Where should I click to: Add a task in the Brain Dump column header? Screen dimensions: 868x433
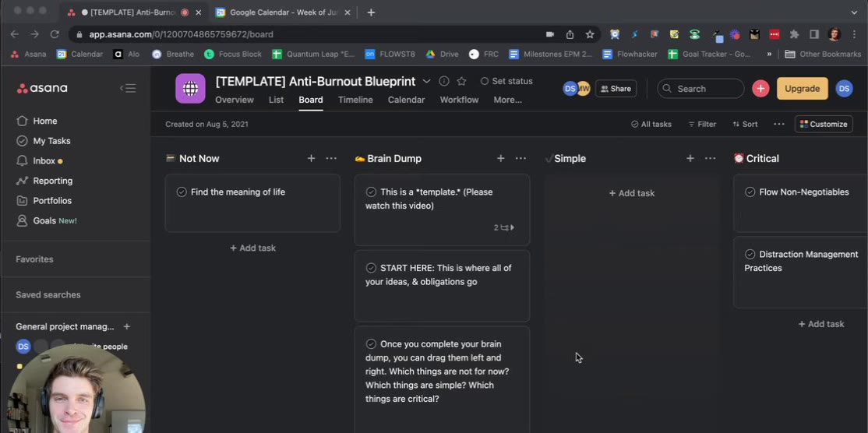(x=500, y=159)
